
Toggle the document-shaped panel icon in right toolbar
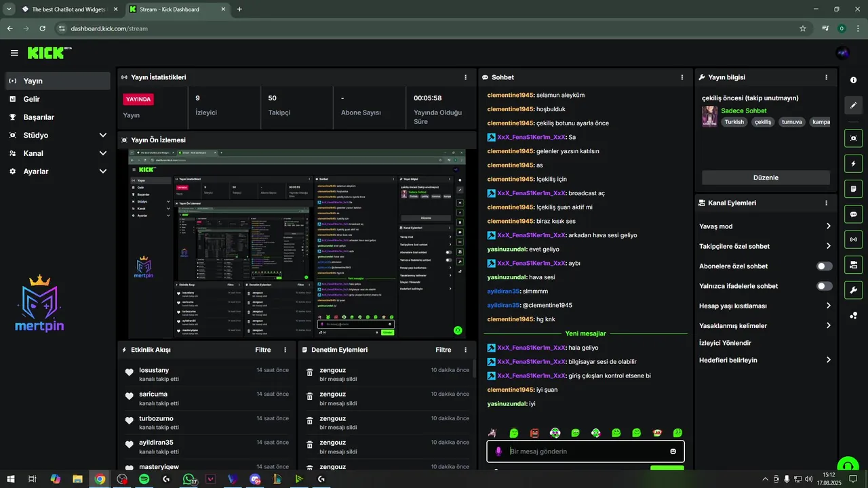(853, 188)
